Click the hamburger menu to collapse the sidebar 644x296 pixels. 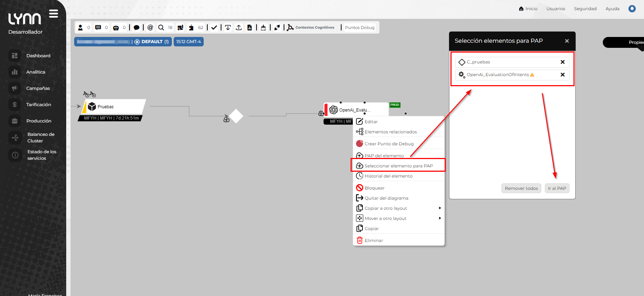[54, 14]
